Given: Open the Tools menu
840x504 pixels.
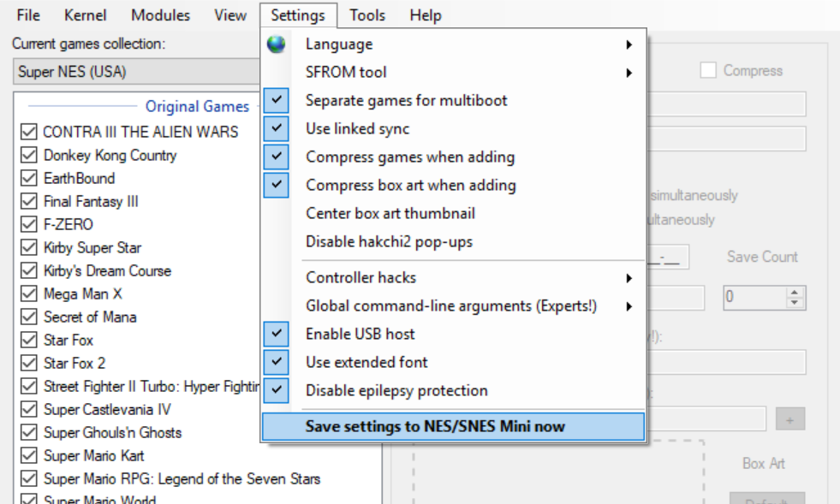Looking at the screenshot, I should [367, 15].
